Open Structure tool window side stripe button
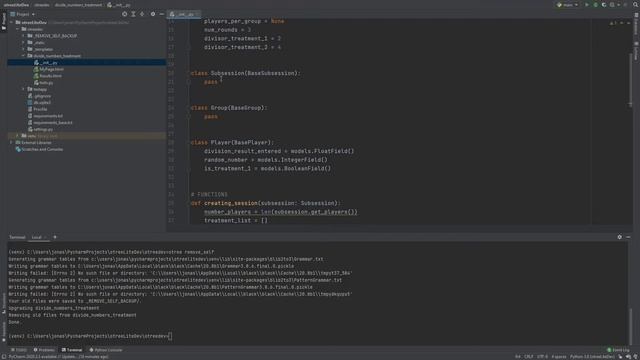 (4, 304)
